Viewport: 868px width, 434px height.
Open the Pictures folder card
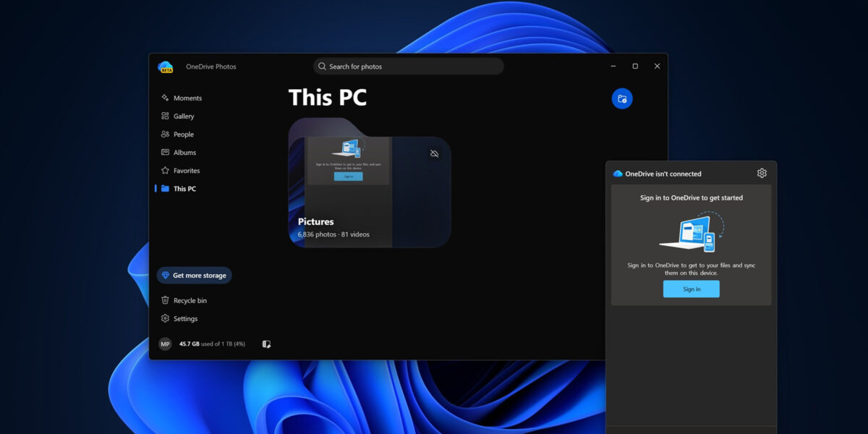pyautogui.click(x=370, y=183)
